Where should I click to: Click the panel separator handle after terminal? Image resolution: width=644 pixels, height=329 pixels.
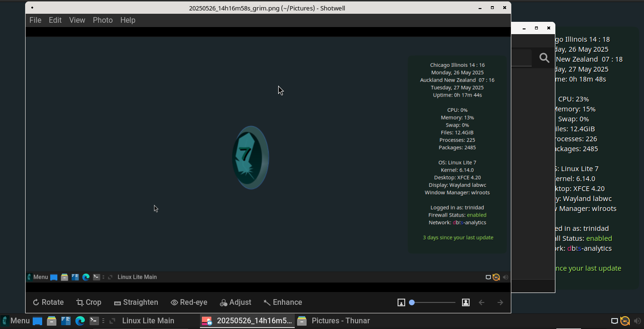(x=103, y=321)
